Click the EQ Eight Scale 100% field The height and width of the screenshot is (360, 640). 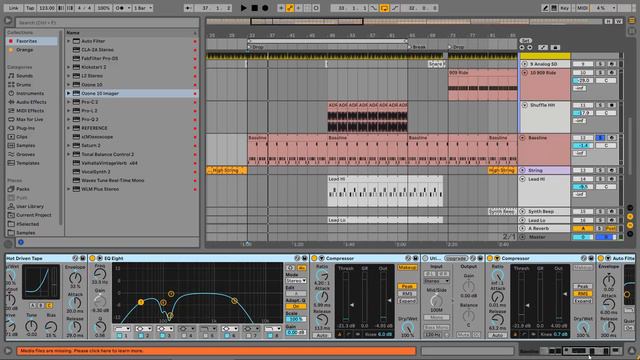point(296,319)
